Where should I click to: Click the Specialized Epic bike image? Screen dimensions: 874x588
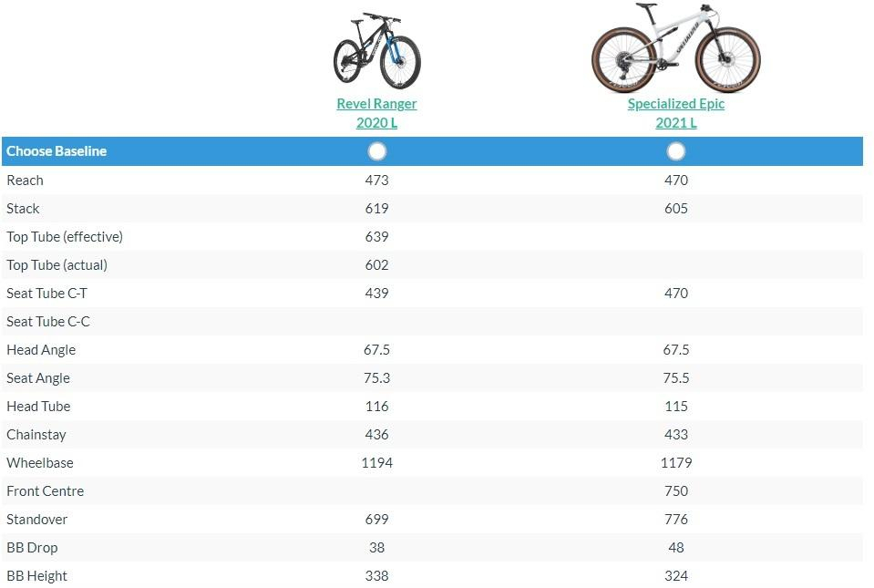(675, 47)
